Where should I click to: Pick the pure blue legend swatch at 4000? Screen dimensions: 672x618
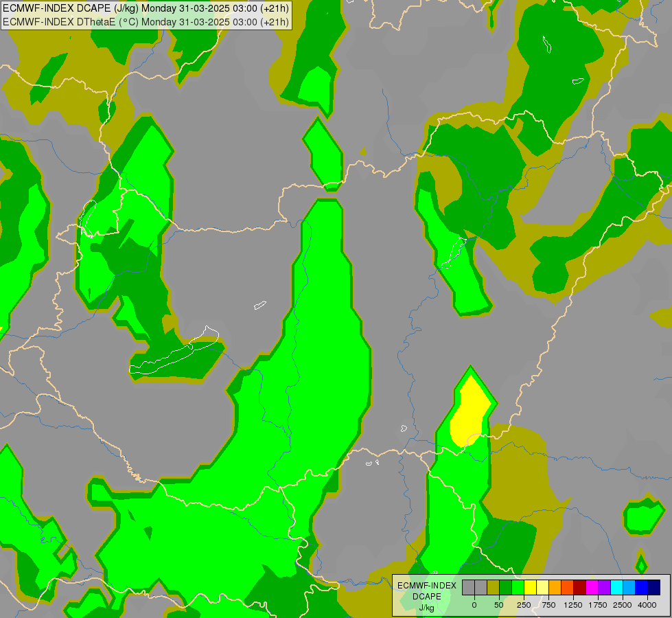coord(642,588)
